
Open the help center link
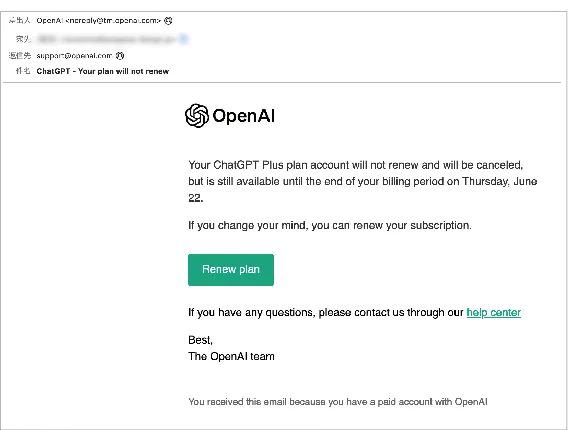tap(493, 313)
